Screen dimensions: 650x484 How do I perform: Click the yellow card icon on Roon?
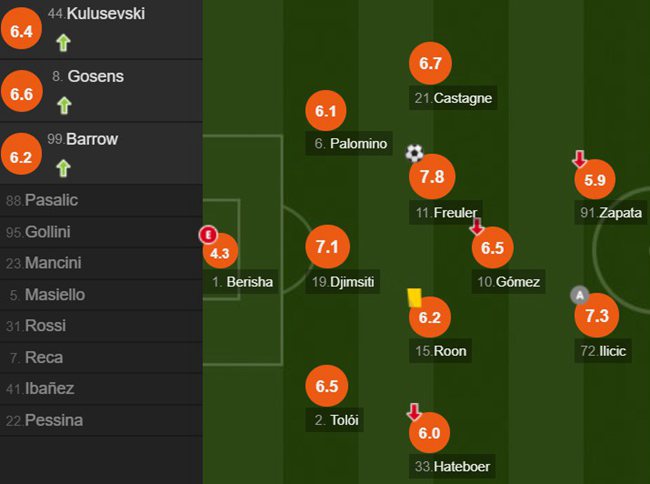[x=414, y=298]
